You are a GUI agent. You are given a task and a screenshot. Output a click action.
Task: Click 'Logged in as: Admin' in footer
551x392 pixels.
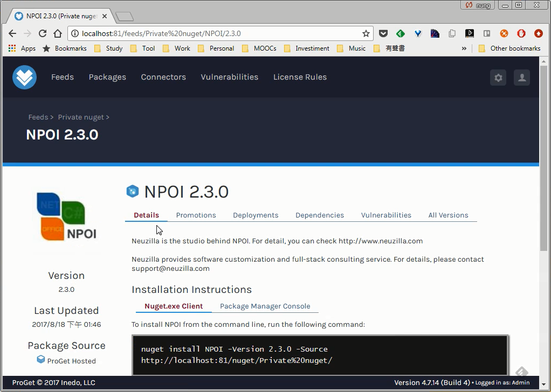point(502,383)
